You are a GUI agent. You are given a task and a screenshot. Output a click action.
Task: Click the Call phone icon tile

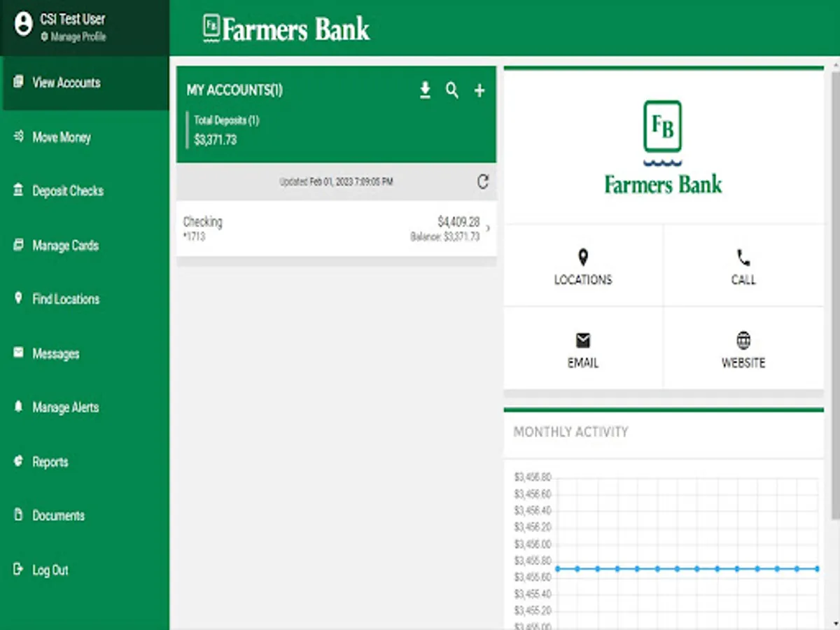coord(743,258)
